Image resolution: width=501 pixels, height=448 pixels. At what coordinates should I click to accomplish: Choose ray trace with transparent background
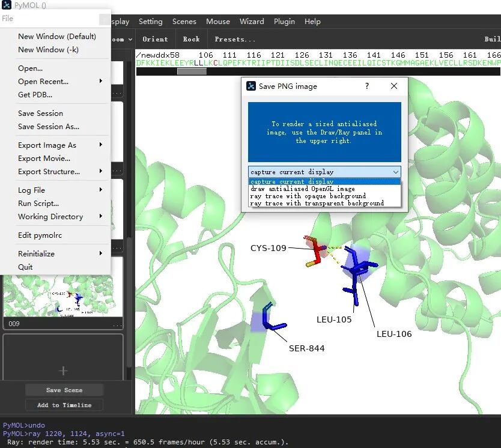(x=317, y=203)
